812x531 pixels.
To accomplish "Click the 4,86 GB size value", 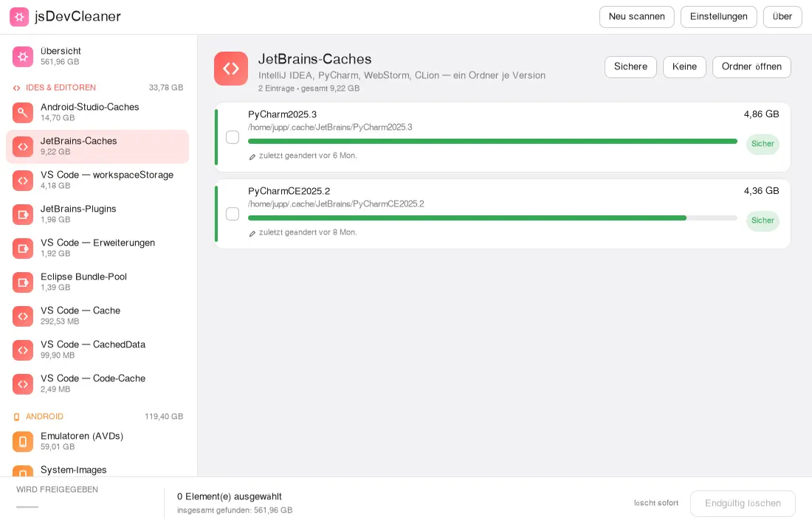I will pos(761,114).
